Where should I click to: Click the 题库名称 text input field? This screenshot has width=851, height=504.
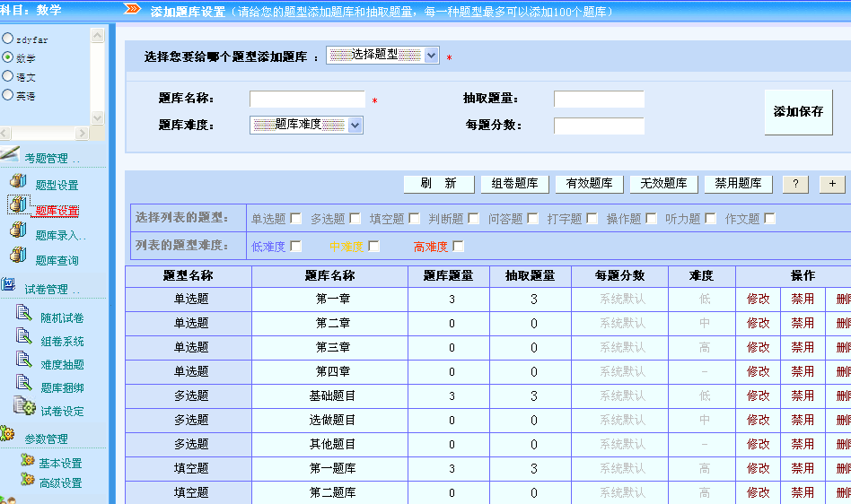(x=307, y=99)
